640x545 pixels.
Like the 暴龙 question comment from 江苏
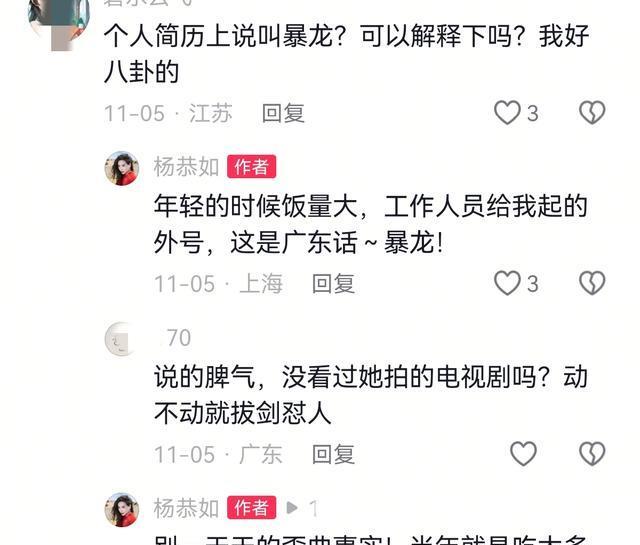pyautogui.click(x=507, y=113)
